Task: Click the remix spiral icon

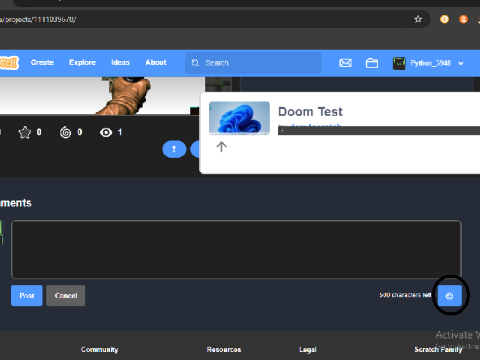Action: [x=65, y=132]
